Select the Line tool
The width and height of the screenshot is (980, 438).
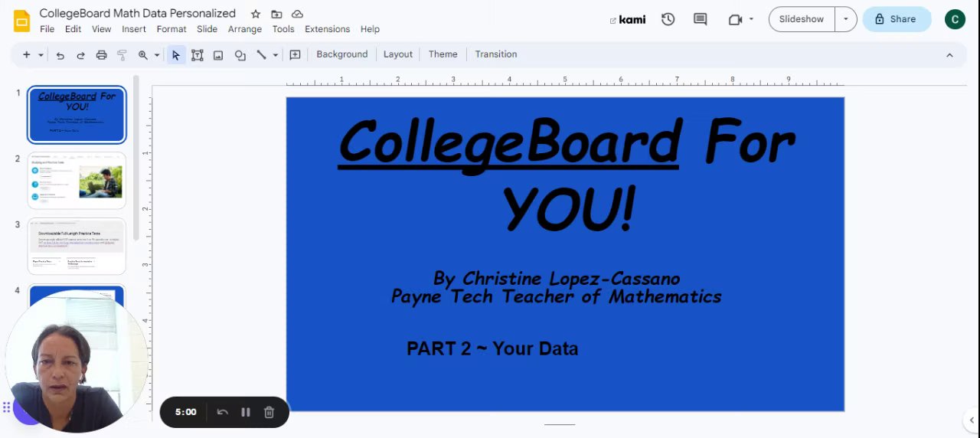coord(261,55)
